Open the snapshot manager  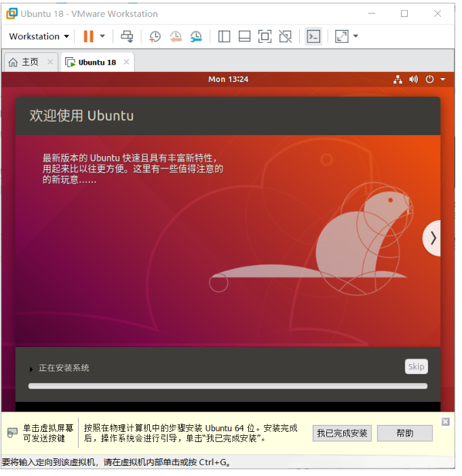(x=196, y=37)
